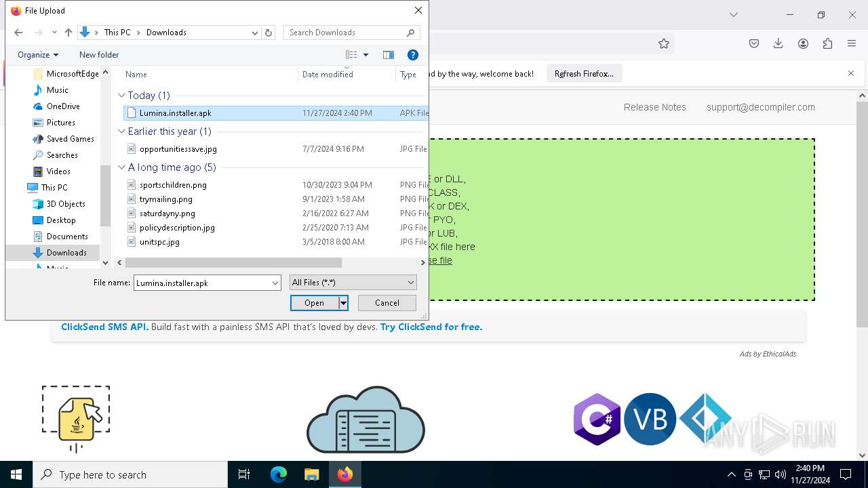Select OneDrive in navigation pane
Viewport: 868px width, 488px height.
pos(63,106)
